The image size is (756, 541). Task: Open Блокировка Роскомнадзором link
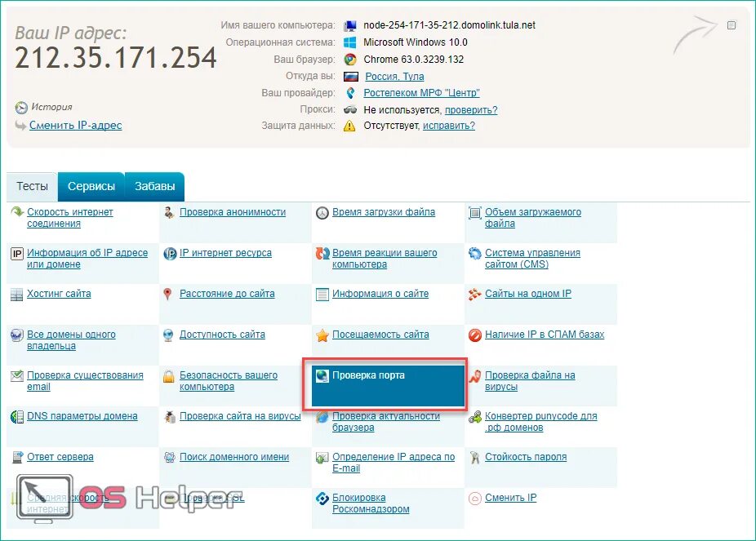point(371,503)
